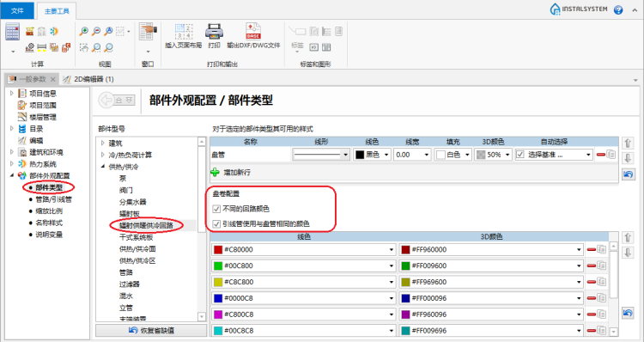Open the 选择基准 dropdown arrow
Image resolution: width=644 pixels, height=342 pixels.
point(588,155)
